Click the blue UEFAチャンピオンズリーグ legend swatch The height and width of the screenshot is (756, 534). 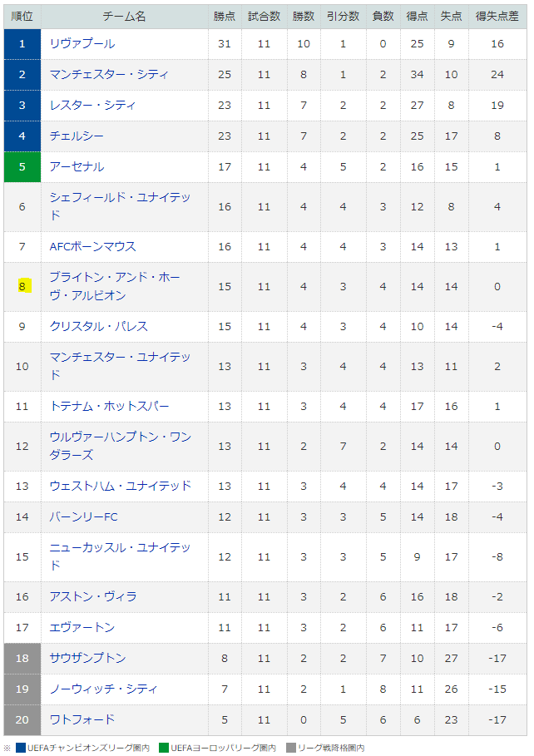pos(20,748)
